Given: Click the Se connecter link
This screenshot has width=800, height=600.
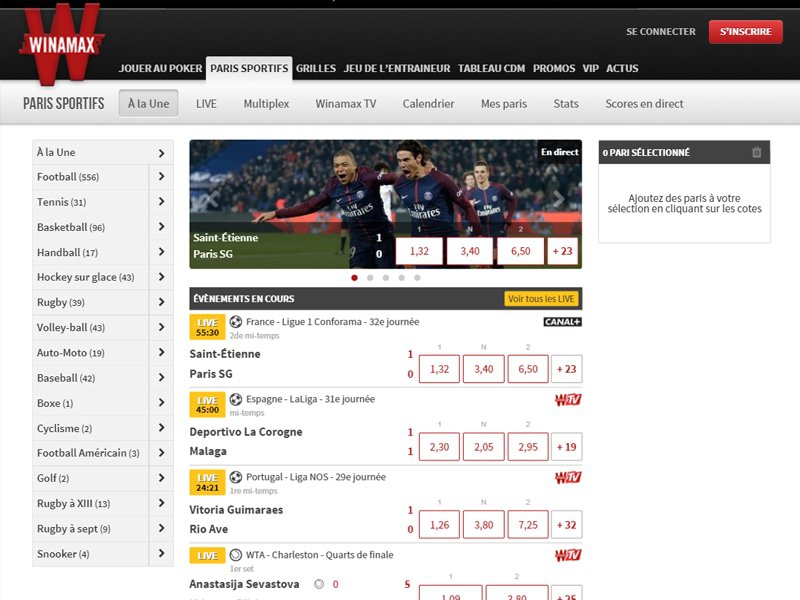Looking at the screenshot, I should pyautogui.click(x=660, y=32).
